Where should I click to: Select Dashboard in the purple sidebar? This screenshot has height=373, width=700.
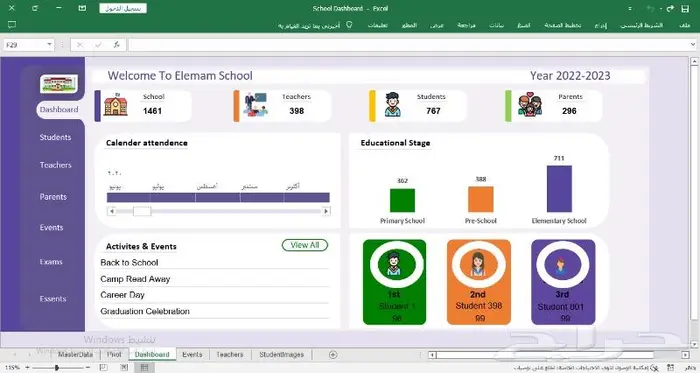[59, 109]
